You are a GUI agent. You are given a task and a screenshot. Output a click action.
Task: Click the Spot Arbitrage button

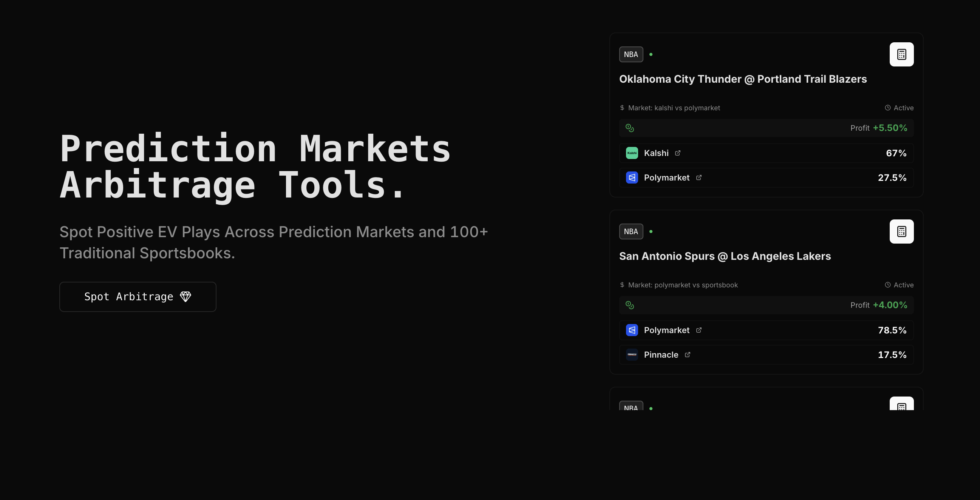(138, 296)
